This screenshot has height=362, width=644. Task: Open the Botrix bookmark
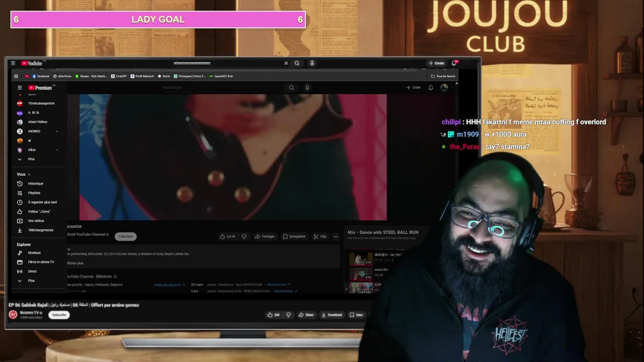[x=164, y=76]
